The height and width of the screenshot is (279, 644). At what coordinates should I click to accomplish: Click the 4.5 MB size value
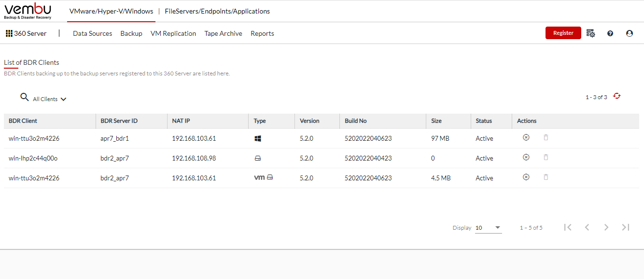tap(441, 178)
